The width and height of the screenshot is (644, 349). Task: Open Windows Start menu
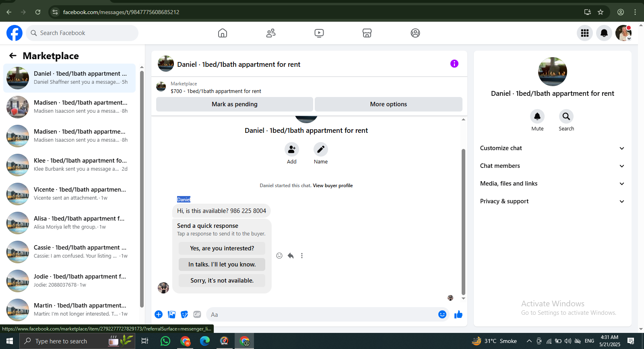click(x=10, y=341)
